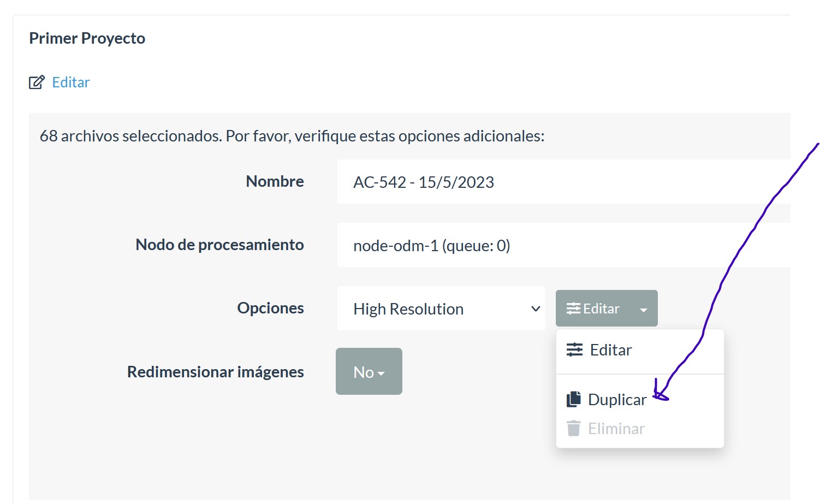Viewport: 820px width, 504px height.
Task: Click the blue Editar link below Primer Proyecto
Action: pyautogui.click(x=71, y=82)
